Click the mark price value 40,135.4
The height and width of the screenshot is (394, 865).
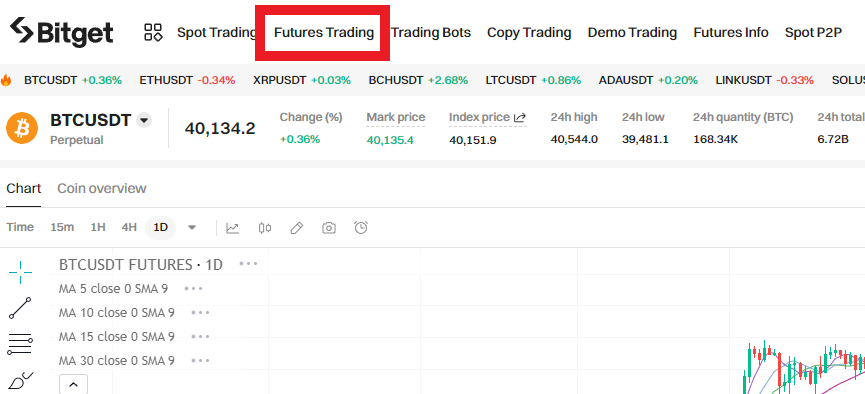[x=389, y=140]
